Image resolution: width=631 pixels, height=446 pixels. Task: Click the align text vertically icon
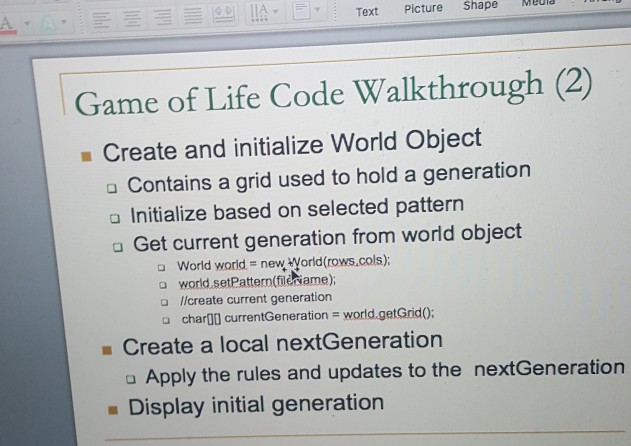coord(301,10)
